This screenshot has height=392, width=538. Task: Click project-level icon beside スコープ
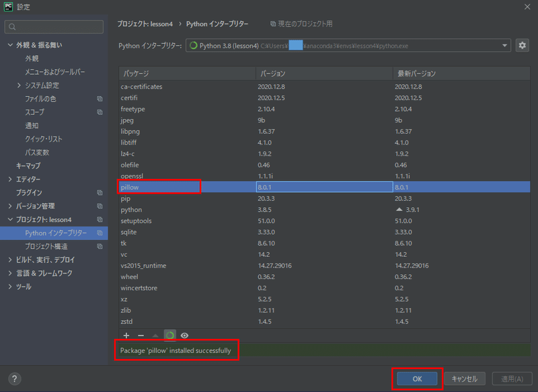pos(100,112)
